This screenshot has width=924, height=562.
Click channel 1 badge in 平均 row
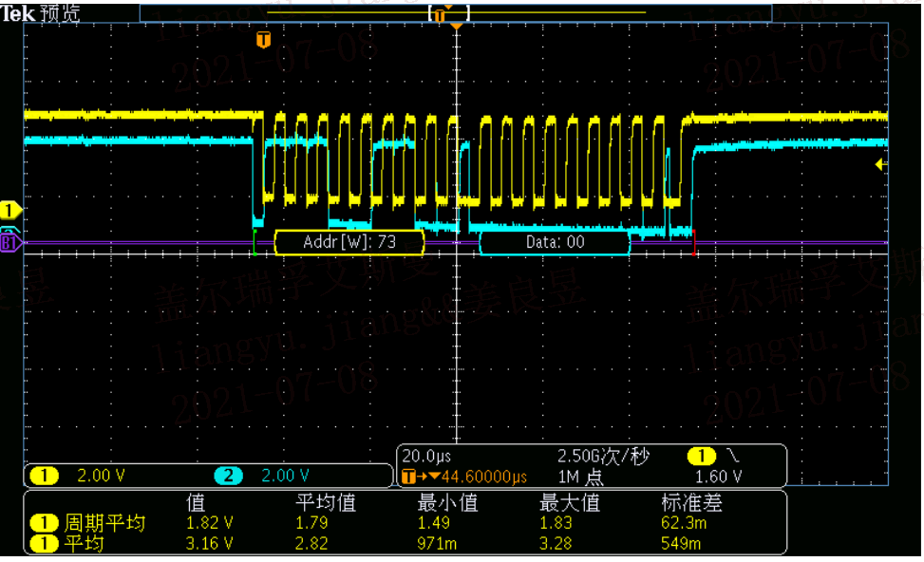click(x=44, y=543)
